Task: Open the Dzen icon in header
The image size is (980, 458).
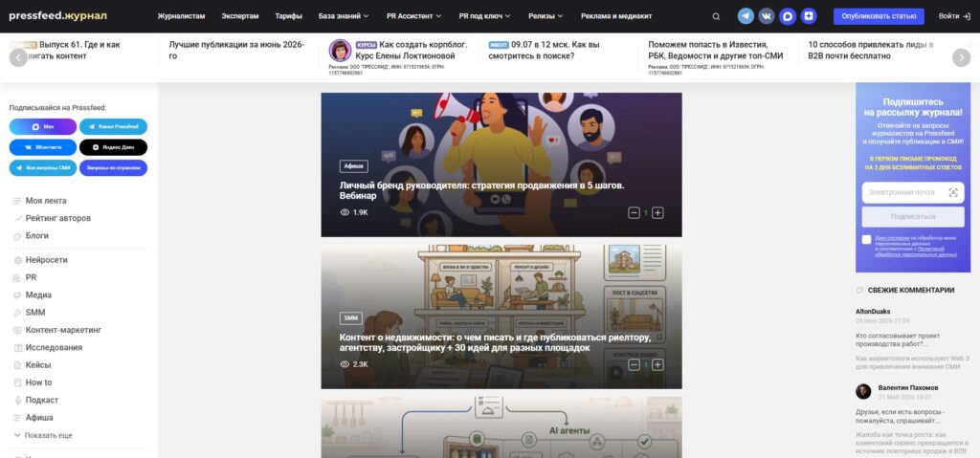Action: point(810,16)
